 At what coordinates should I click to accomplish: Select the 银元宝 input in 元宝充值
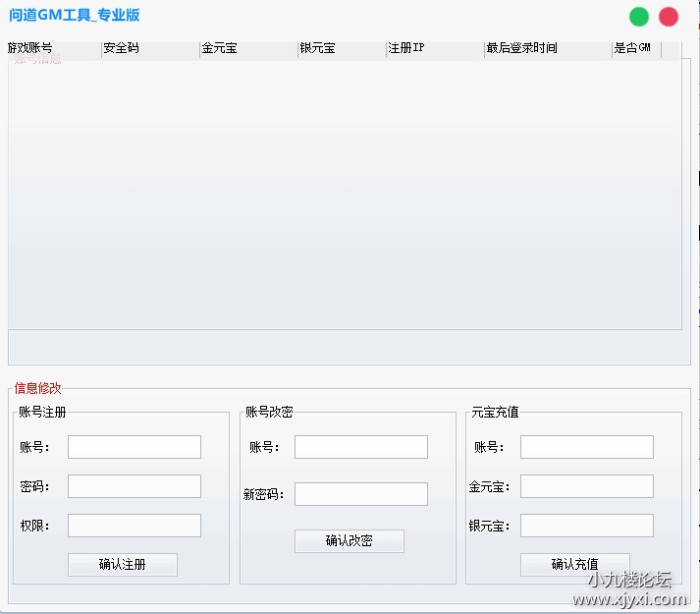click(587, 526)
